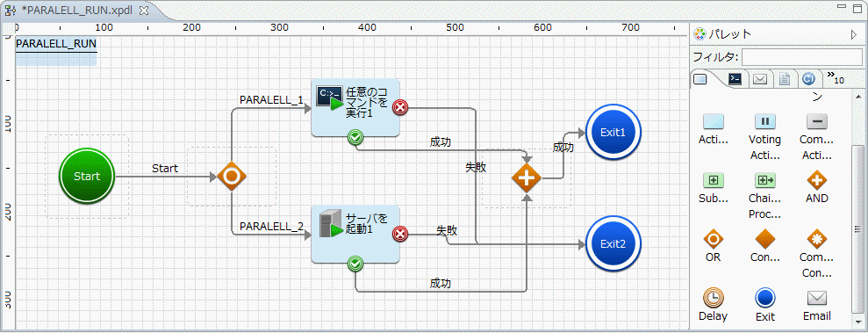Click the green Start node on canvas
The image size is (868, 333).
(x=87, y=176)
